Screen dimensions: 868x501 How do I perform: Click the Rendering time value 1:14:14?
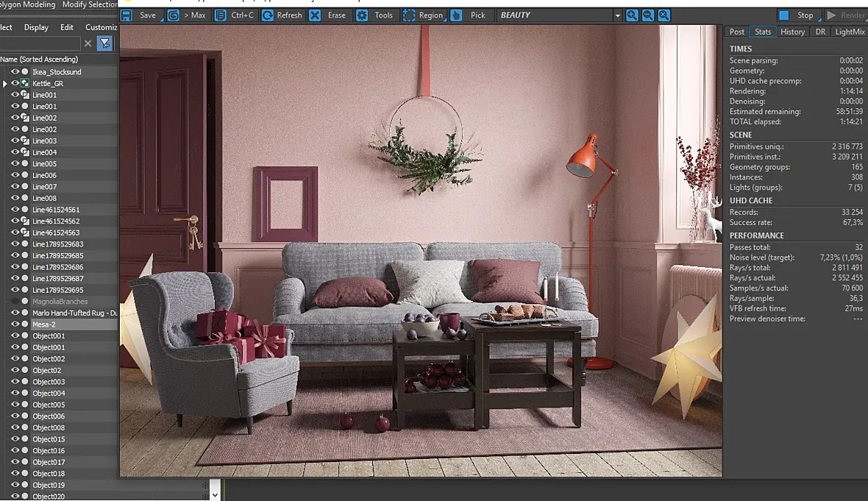(851, 90)
